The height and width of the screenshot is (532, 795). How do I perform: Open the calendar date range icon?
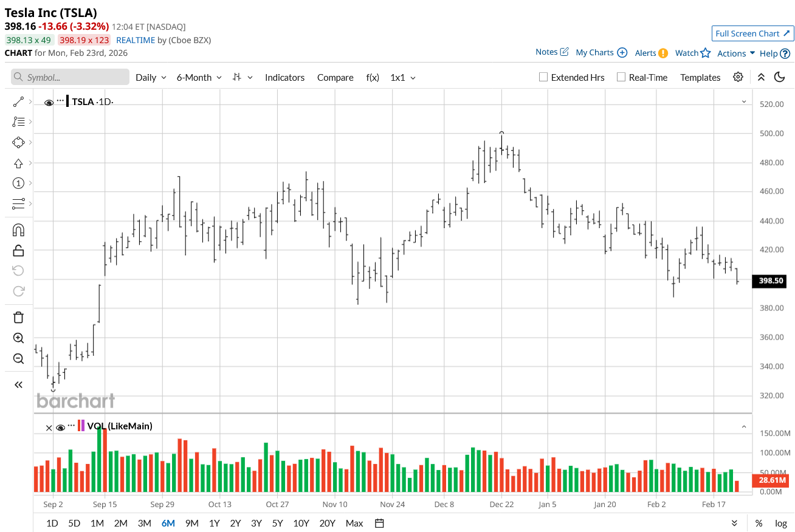(x=379, y=523)
